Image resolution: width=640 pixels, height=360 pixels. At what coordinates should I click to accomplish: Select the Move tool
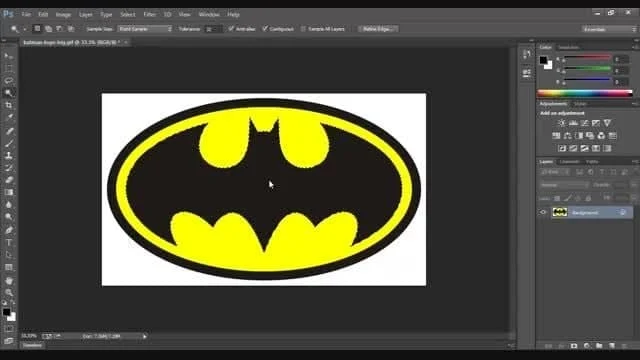[9, 56]
